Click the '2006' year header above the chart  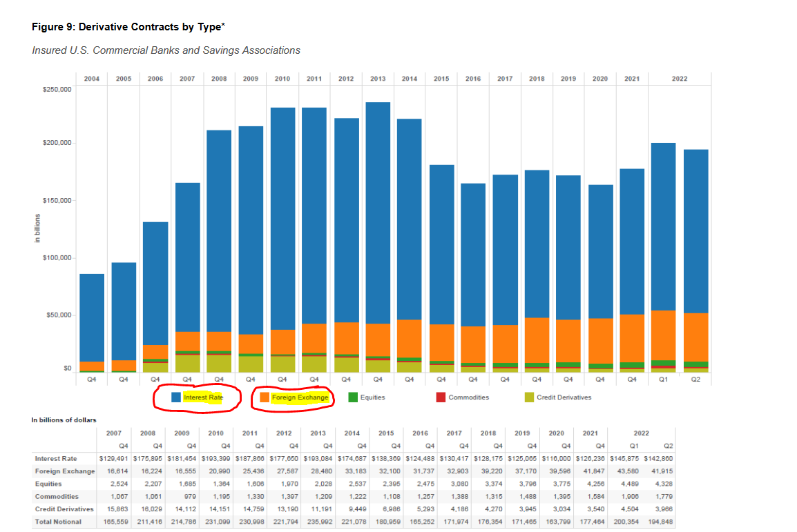[x=155, y=79]
